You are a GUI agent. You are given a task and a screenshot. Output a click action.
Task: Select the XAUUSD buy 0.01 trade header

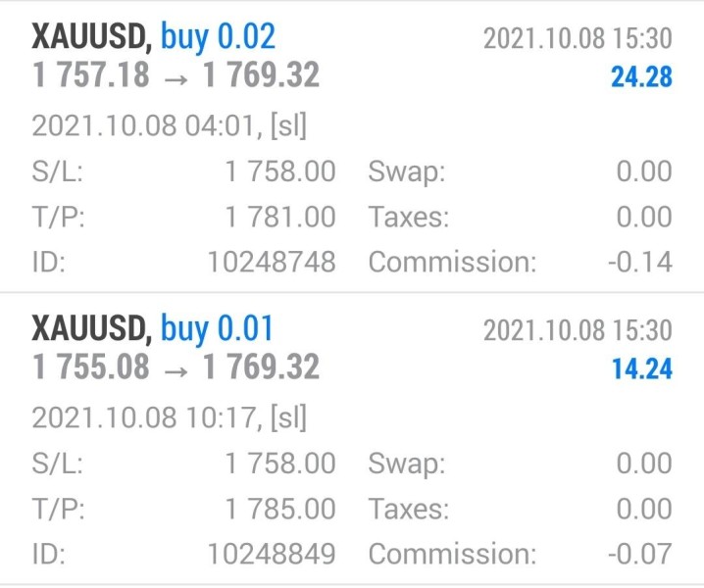pos(152,328)
